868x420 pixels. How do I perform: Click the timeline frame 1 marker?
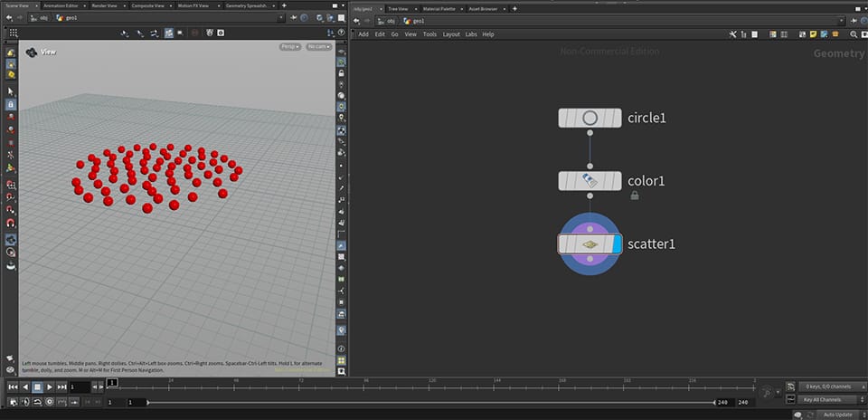click(112, 382)
